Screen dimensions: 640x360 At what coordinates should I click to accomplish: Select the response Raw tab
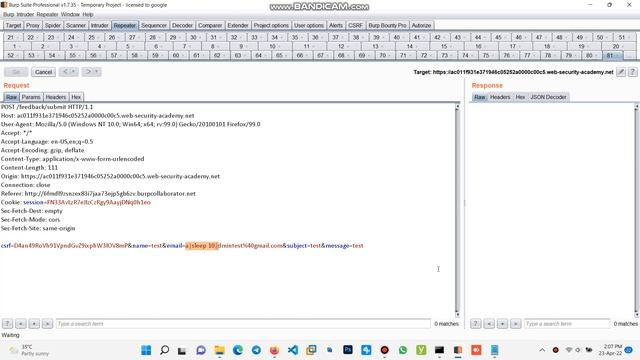(x=480, y=97)
